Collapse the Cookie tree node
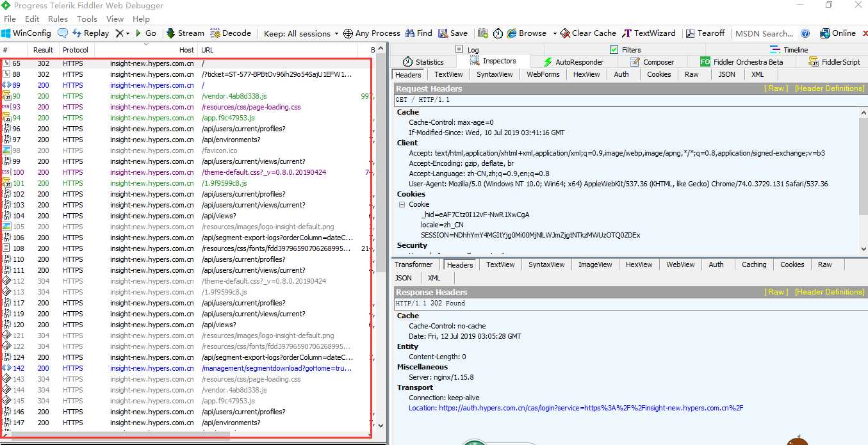The height and width of the screenshot is (445, 868). [402, 204]
